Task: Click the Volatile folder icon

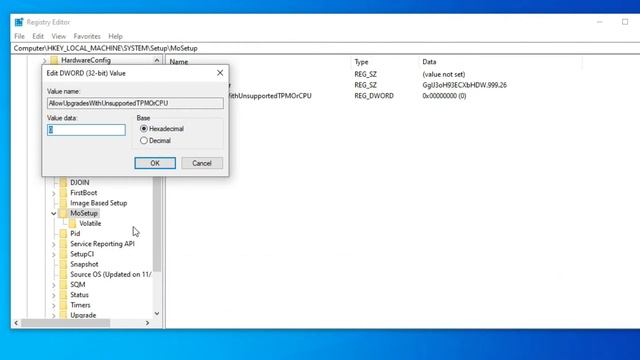Action: pos(73,223)
